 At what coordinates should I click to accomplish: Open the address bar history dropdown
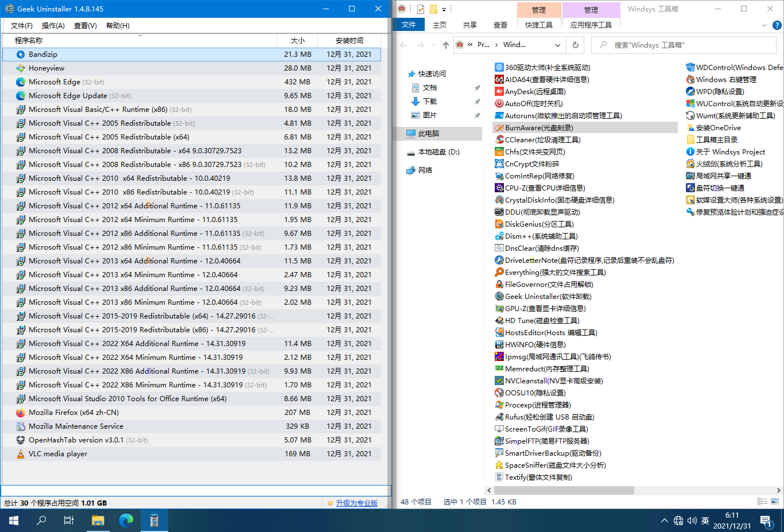click(557, 45)
